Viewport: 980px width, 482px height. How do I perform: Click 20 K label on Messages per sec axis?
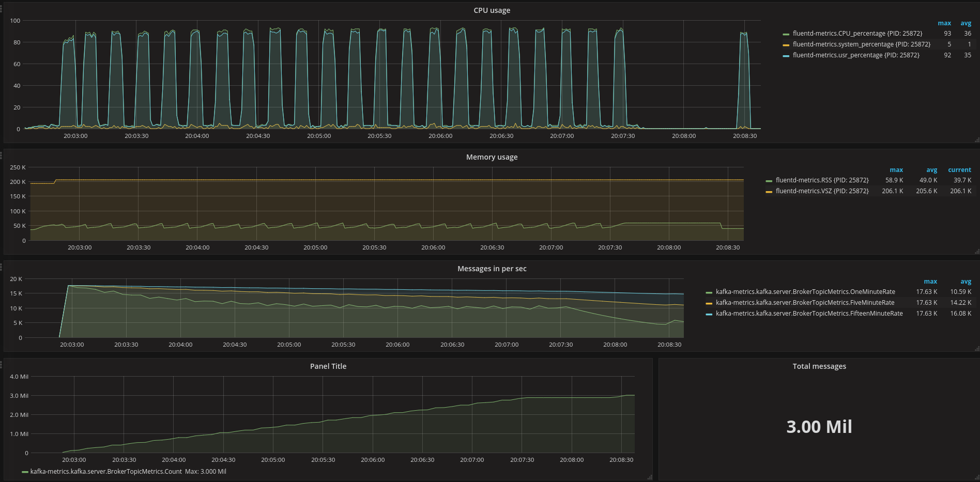(x=16, y=279)
